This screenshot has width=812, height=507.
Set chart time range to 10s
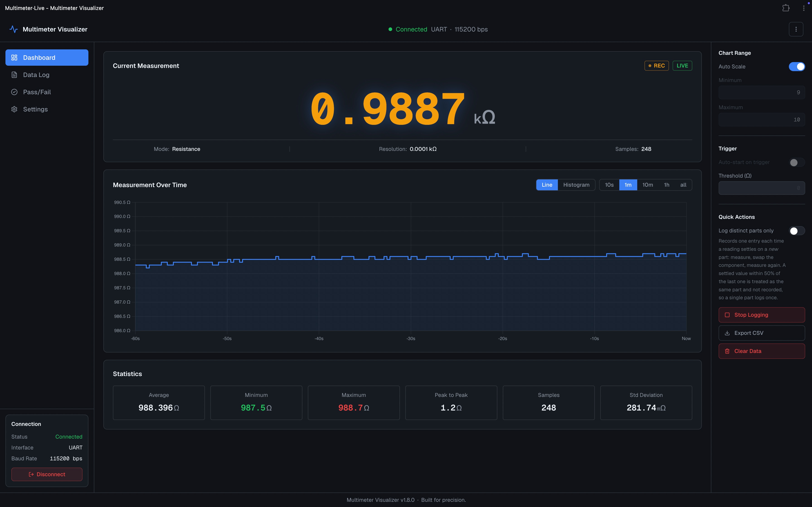point(609,185)
